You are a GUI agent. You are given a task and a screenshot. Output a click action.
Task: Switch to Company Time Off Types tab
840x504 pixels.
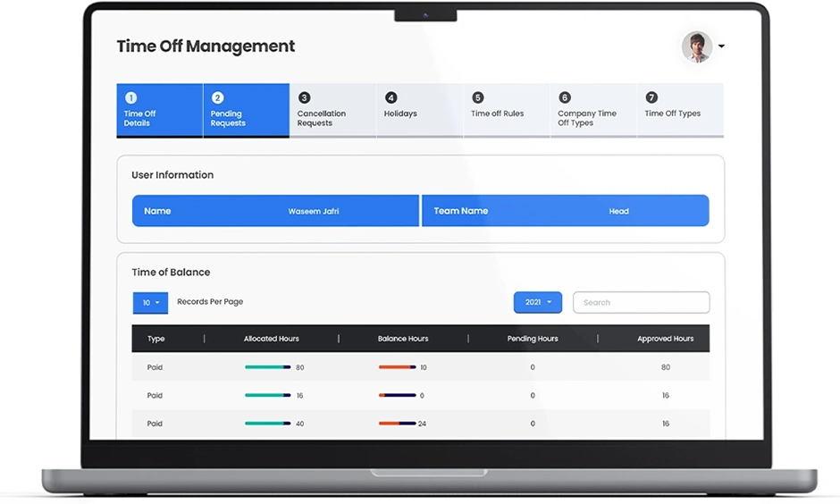coord(593,110)
